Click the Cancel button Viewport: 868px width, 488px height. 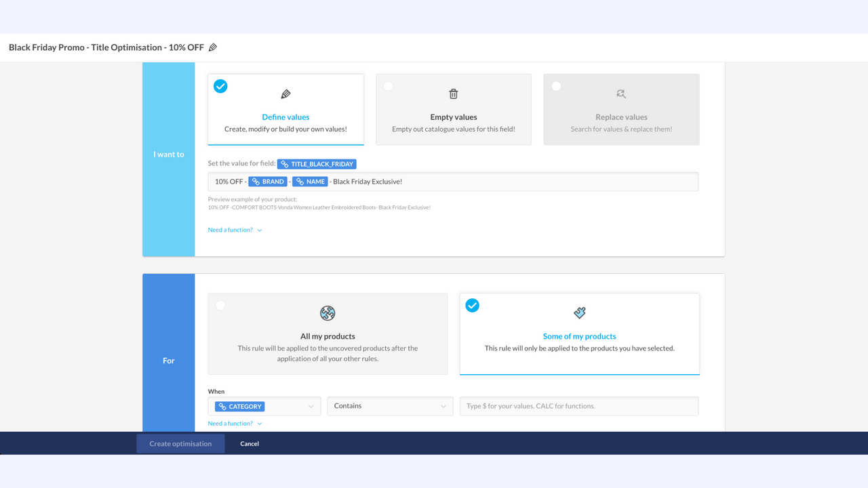pos(249,443)
